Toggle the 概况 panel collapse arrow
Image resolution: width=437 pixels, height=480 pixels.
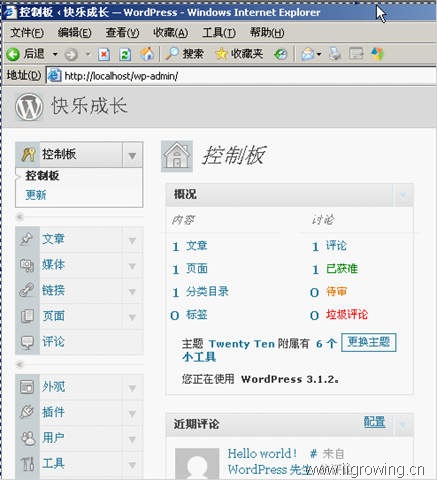403,195
